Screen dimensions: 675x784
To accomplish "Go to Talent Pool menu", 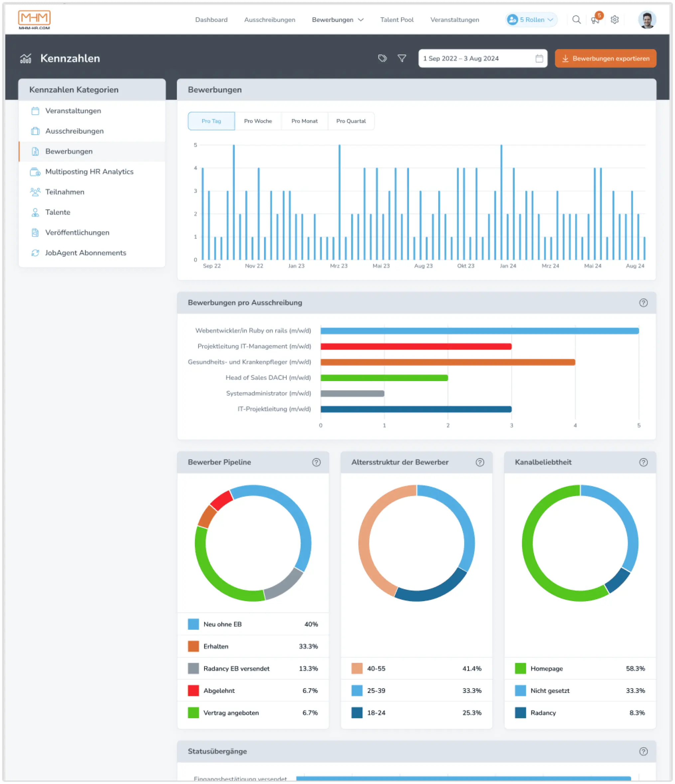I will pos(397,20).
